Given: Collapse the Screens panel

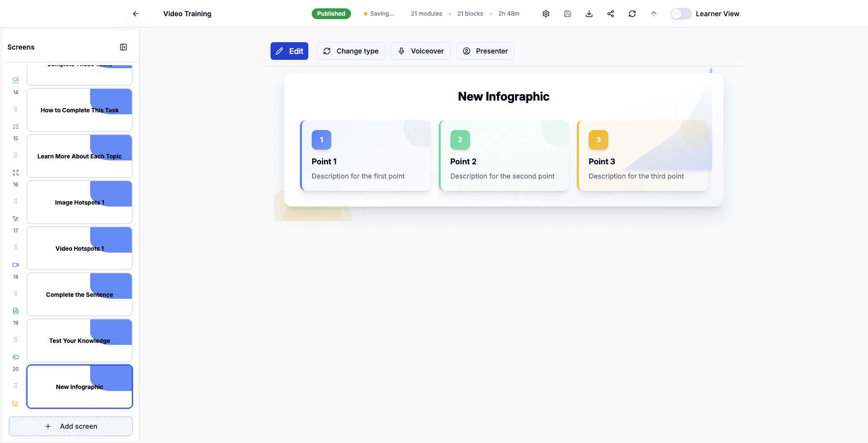Looking at the screenshot, I should click(x=124, y=47).
